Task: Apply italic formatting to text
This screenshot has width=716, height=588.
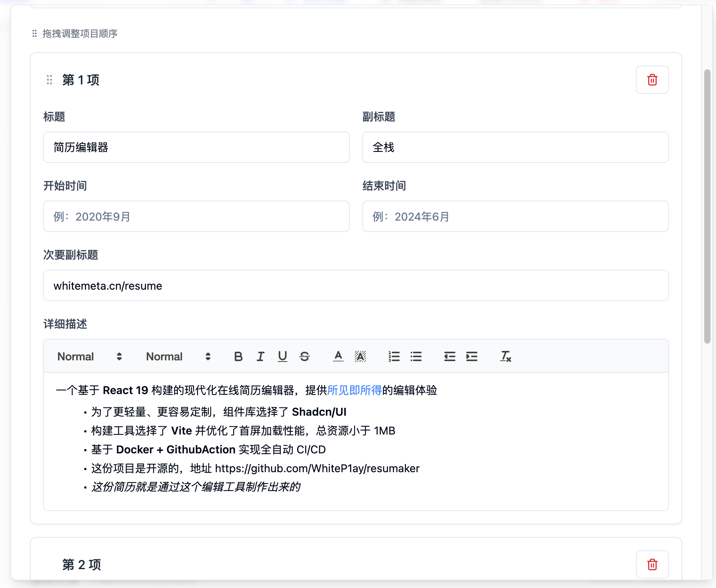Action: point(260,356)
